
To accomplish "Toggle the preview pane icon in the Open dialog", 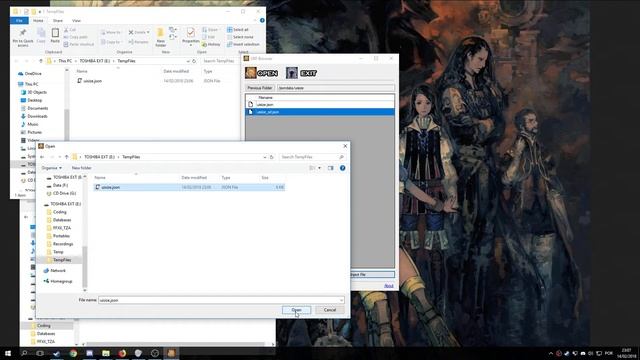I will [331, 168].
